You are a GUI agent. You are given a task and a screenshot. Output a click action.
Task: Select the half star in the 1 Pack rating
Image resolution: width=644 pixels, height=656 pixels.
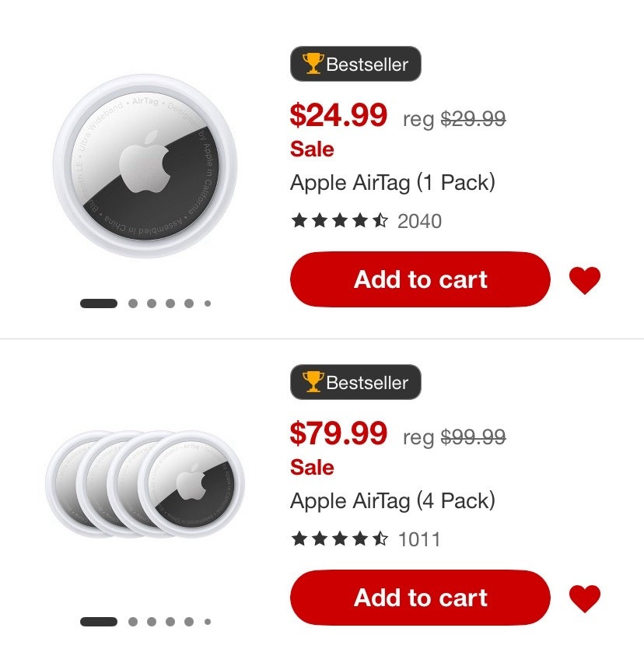pyautogui.click(x=379, y=220)
